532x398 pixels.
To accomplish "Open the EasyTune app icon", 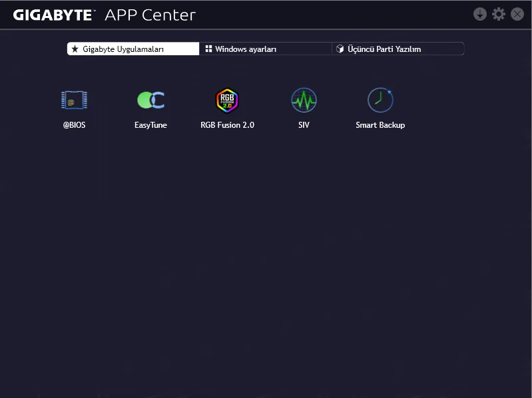I will [x=150, y=100].
